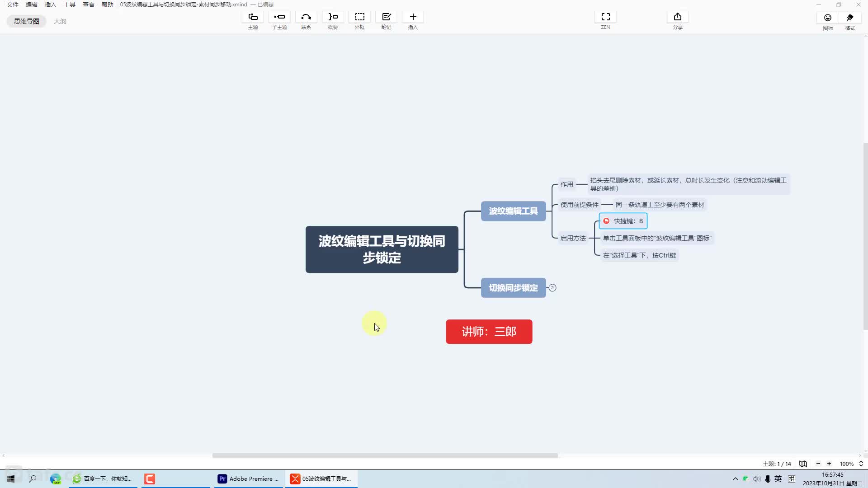Open the 插入 menu in menu bar

(x=51, y=5)
